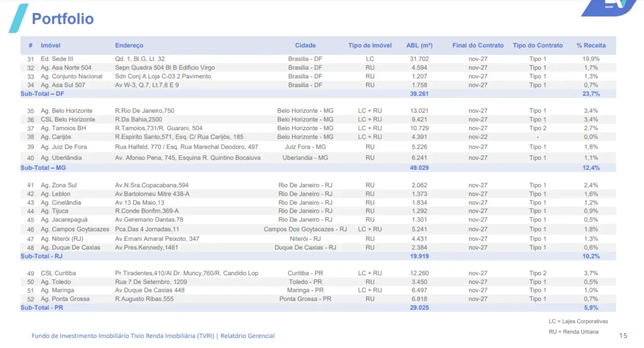The image size is (644, 348).
Task: Click the 19,9% revenue value
Action: pos(591,59)
